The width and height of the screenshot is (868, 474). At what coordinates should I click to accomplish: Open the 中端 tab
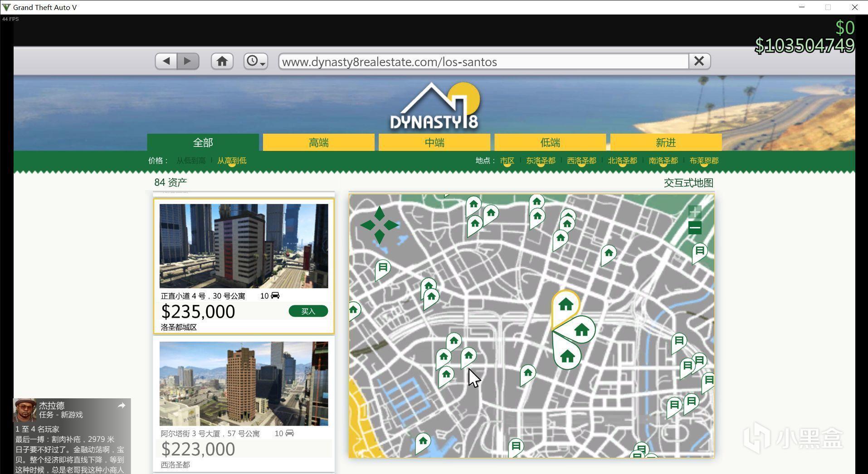click(434, 142)
